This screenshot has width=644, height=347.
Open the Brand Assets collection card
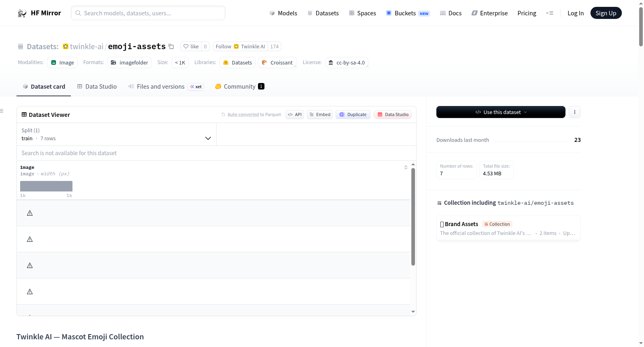pos(508,228)
